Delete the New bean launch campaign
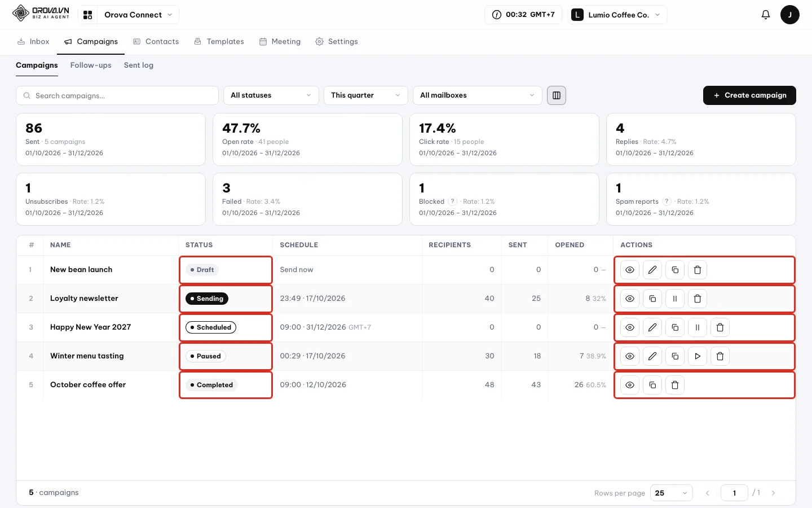This screenshot has height=508, width=812. coord(698,270)
